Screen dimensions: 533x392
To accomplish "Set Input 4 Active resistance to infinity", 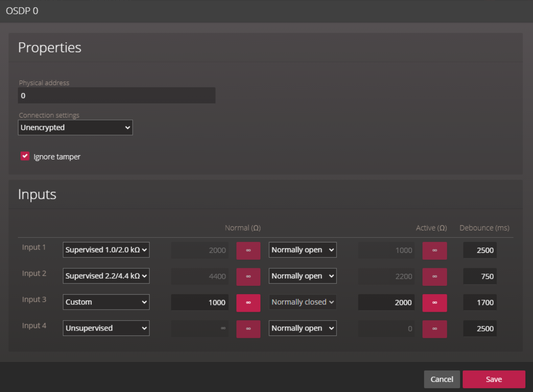I will point(434,329).
